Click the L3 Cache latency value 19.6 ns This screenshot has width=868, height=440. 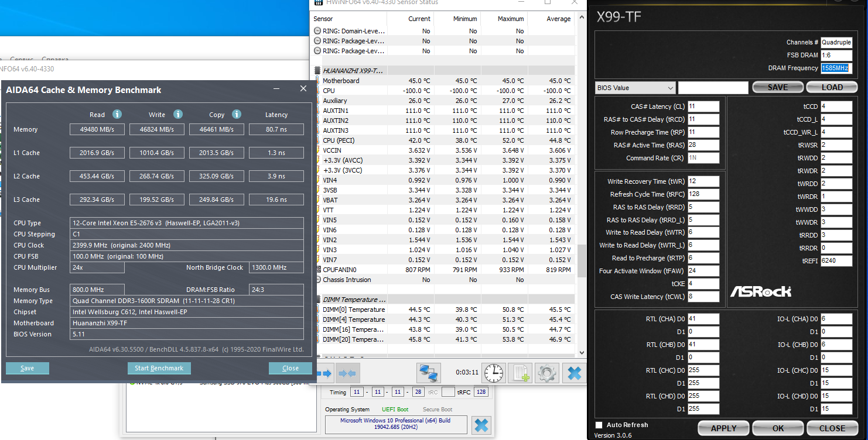pos(276,200)
